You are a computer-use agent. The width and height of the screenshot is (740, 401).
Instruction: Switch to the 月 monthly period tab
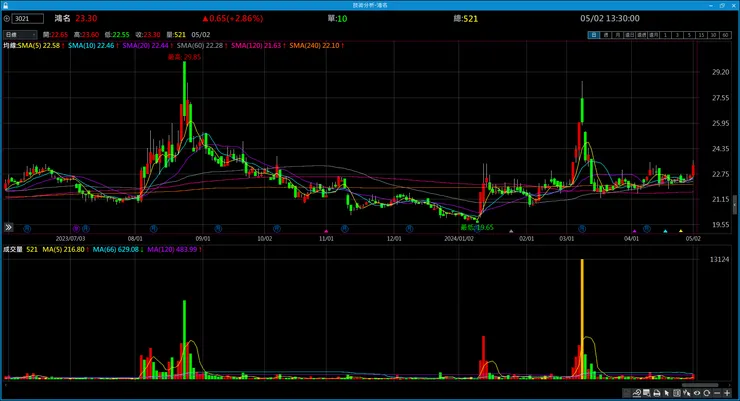(x=617, y=35)
